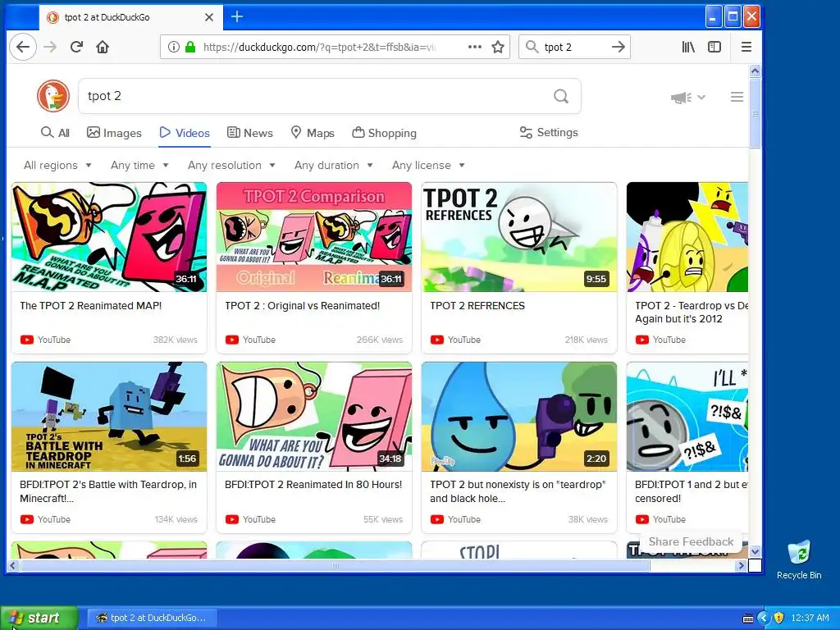Viewport: 840px width, 630px height.
Task: Click the forward navigation arrow
Action: tap(50, 47)
